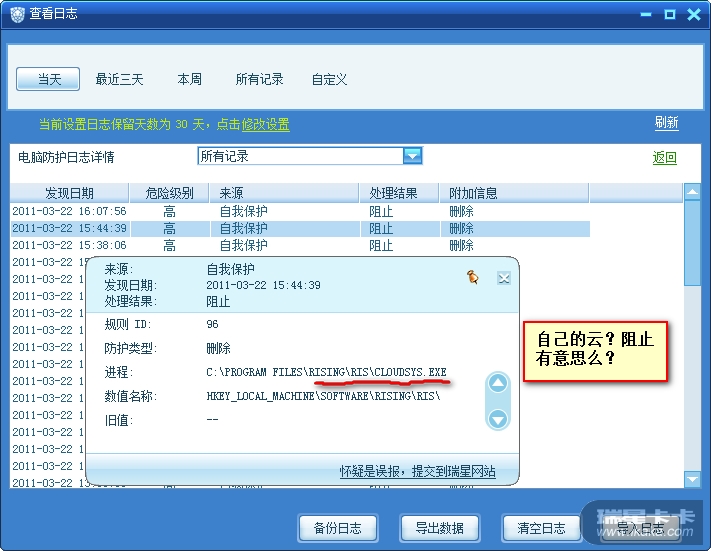The image size is (711, 551).
Task: Click the up arrow in detail popup
Action: click(x=497, y=384)
